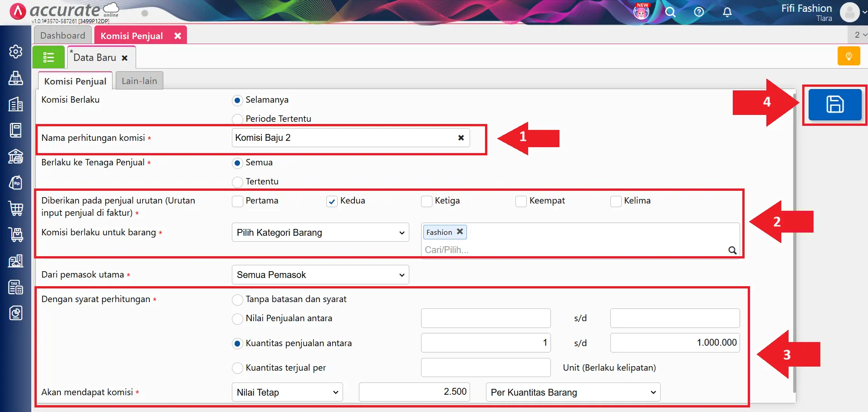Expand the Pilih Kategori Barang dropdown
This screenshot has height=412, width=868.
tap(320, 233)
